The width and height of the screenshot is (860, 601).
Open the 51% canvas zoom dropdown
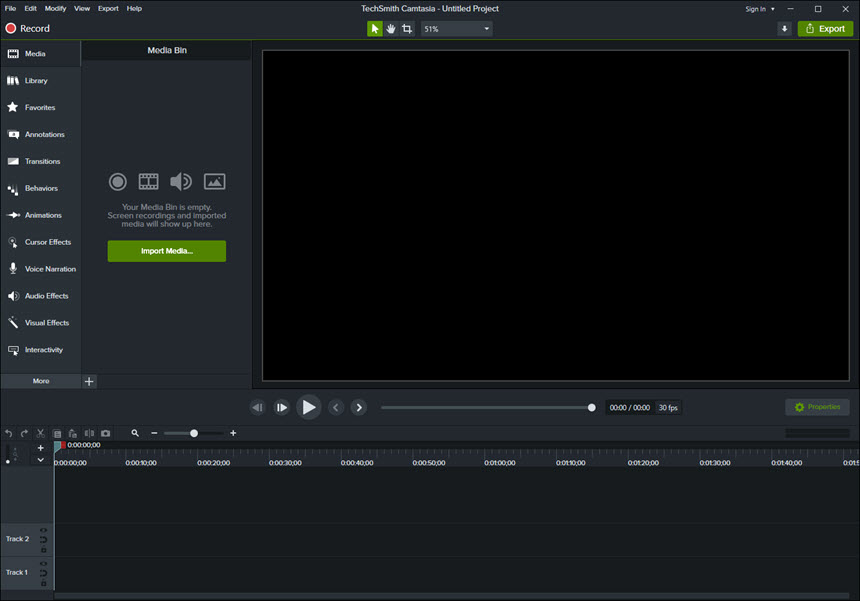(456, 29)
